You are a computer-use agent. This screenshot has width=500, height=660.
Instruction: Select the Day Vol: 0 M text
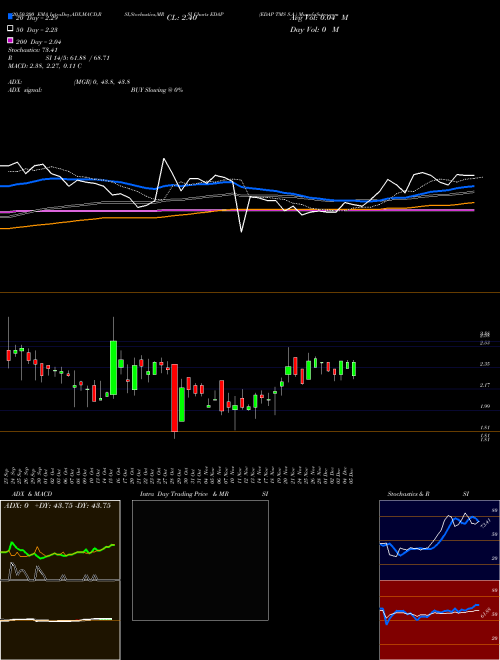pos(314,30)
